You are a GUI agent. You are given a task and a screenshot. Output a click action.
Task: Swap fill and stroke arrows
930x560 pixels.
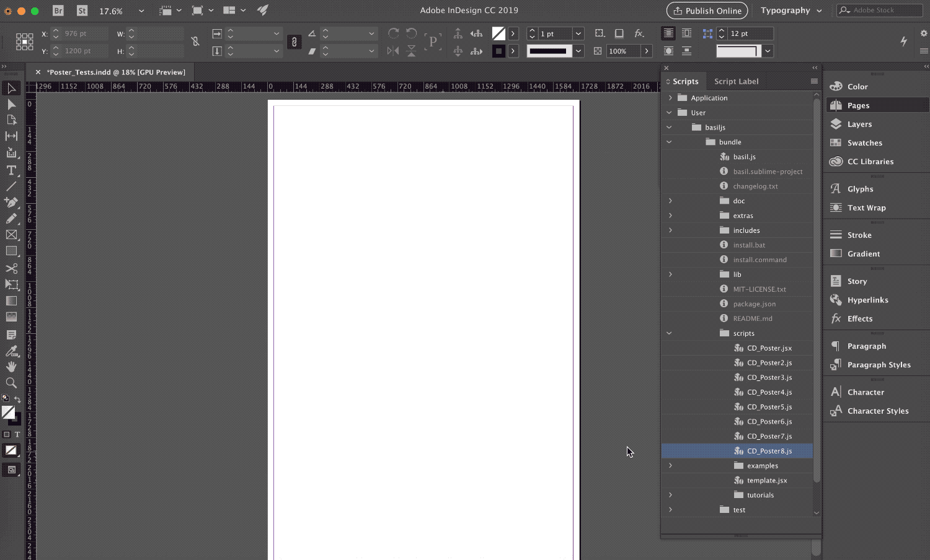point(17,400)
